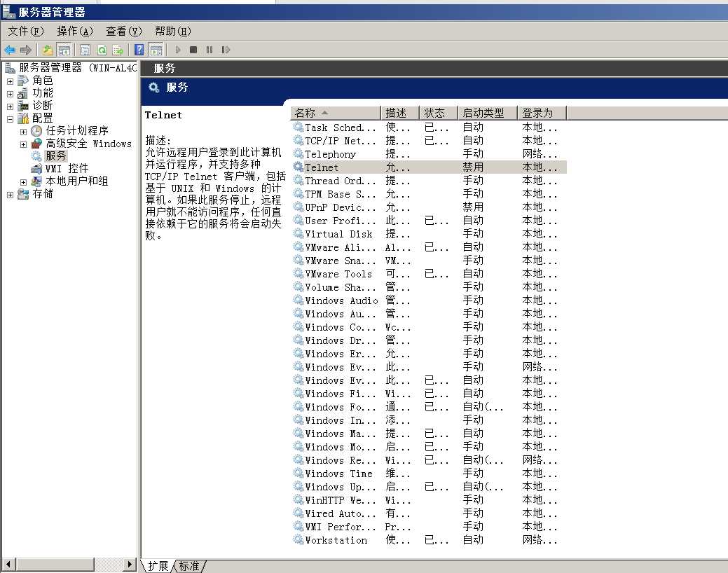Select the WMI Perfor... service row
This screenshot has width=728, height=573.
pos(429,527)
